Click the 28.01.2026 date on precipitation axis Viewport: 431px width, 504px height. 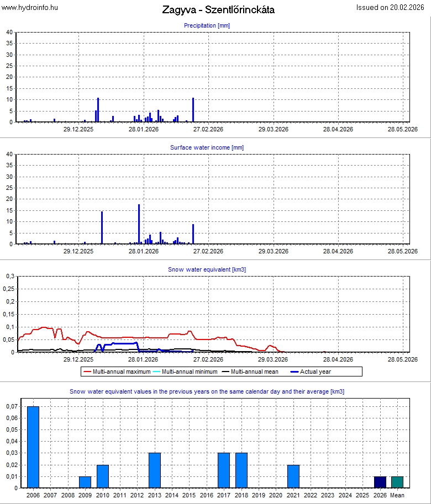click(144, 129)
